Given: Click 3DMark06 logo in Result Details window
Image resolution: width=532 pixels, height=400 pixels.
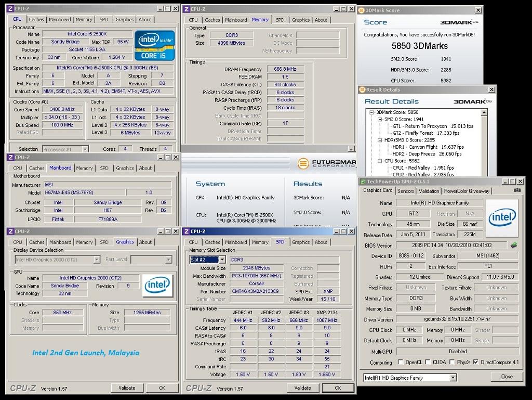Looking at the screenshot, I should [x=473, y=101].
